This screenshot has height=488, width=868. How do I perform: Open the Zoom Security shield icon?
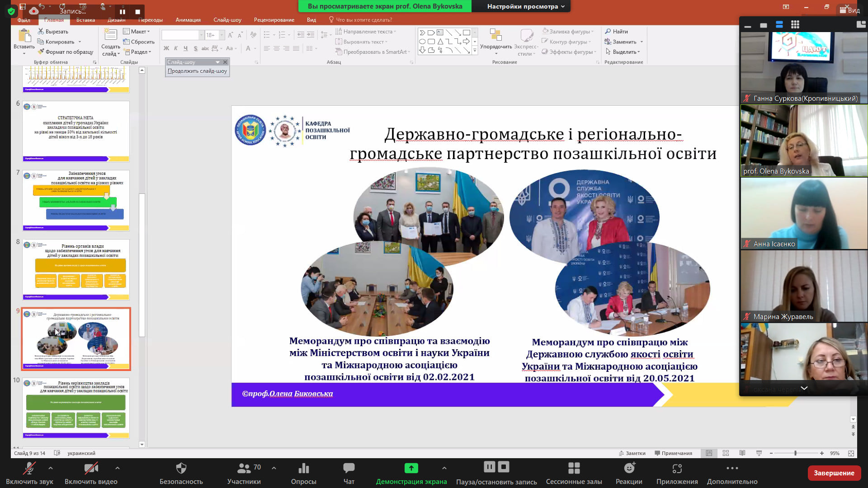pyautogui.click(x=181, y=468)
